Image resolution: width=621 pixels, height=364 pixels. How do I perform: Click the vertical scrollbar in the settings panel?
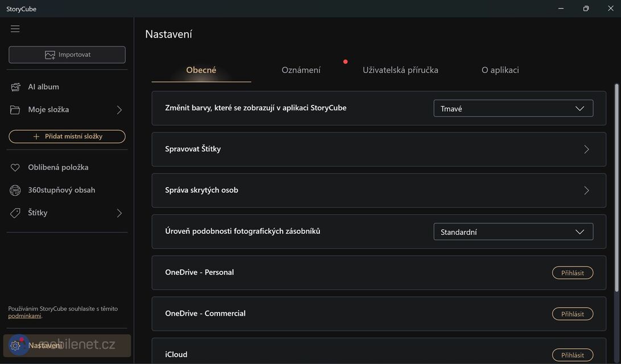[x=616, y=188]
